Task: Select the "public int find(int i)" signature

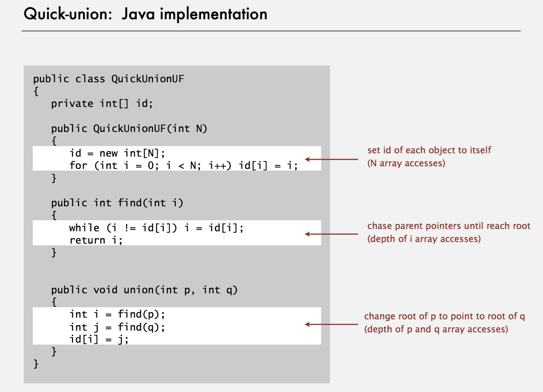Action: 117,203
